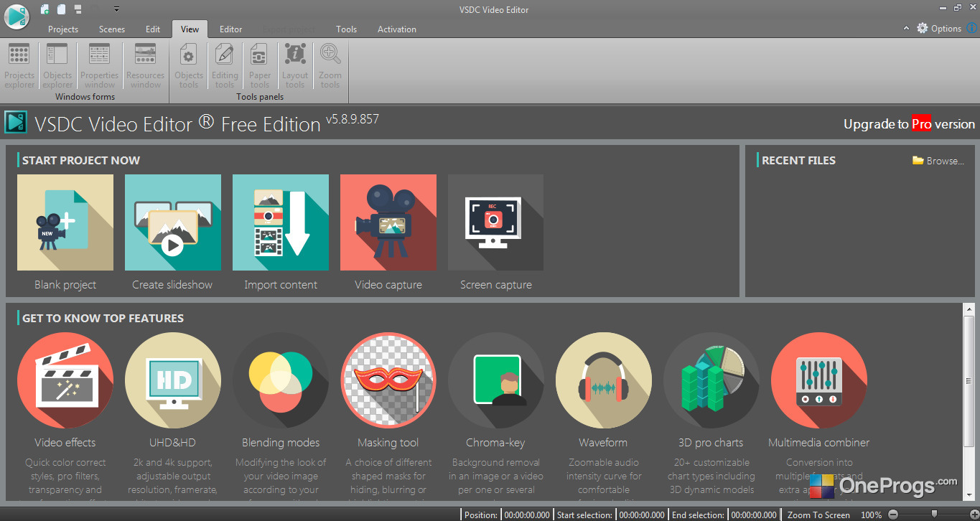
Task: Click the Start selection timecode field
Action: coord(641,515)
